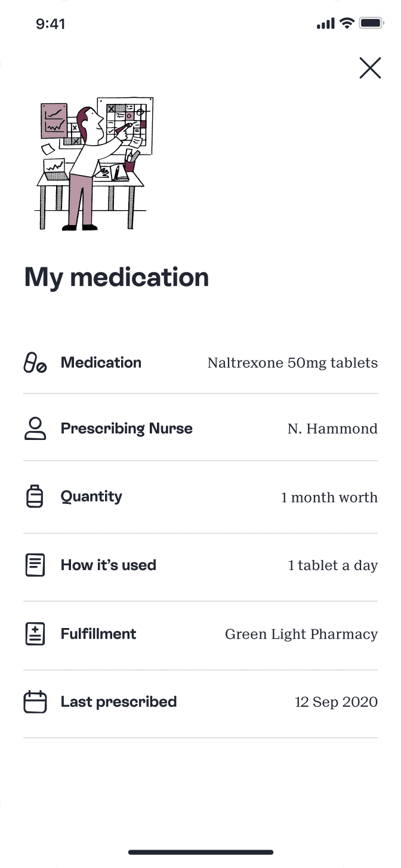401x868 pixels.
Task: Tap the Prescribing Nurse label
Action: (x=127, y=429)
